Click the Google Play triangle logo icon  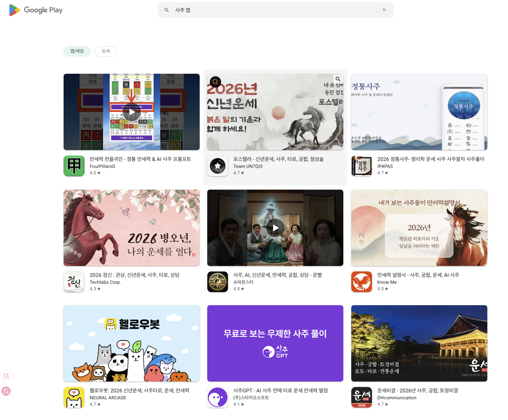[15, 10]
